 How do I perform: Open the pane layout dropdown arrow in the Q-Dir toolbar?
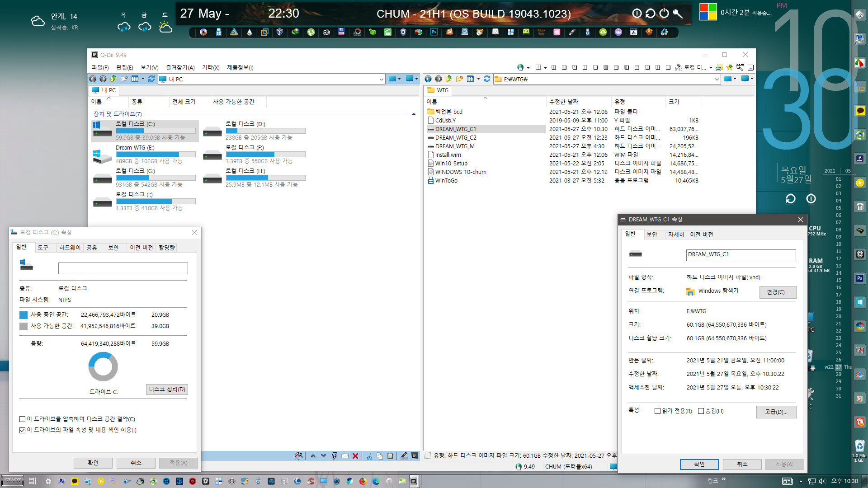545,68
